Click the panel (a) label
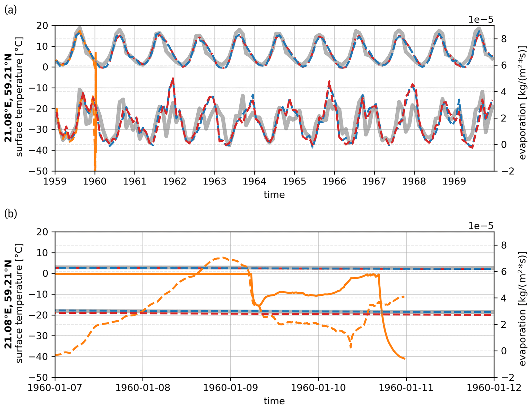532x409 pixels. tap(11, 10)
